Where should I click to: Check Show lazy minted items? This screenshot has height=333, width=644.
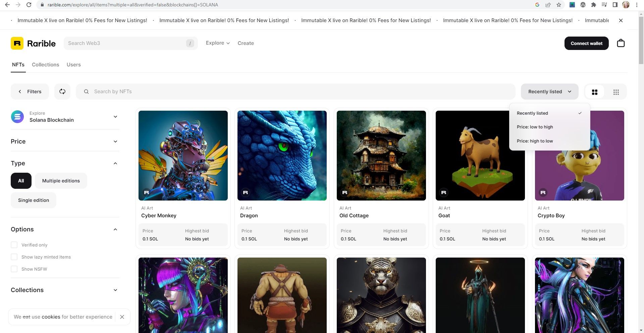(x=14, y=257)
